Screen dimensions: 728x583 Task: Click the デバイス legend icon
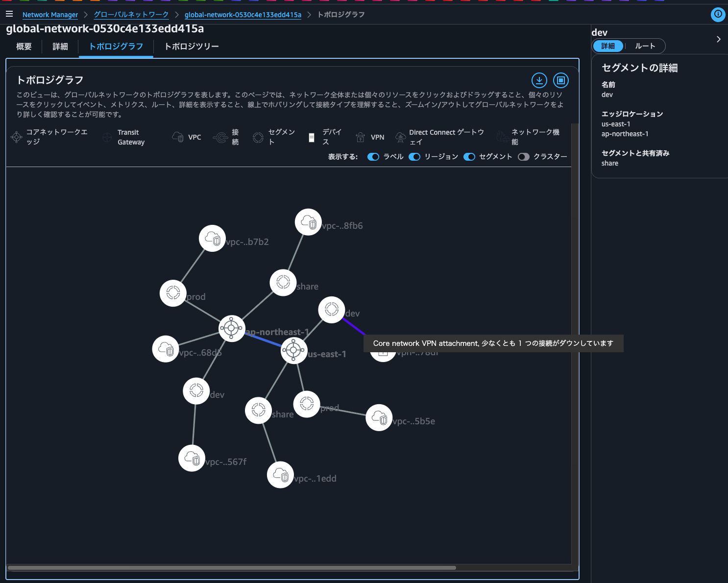(x=311, y=137)
